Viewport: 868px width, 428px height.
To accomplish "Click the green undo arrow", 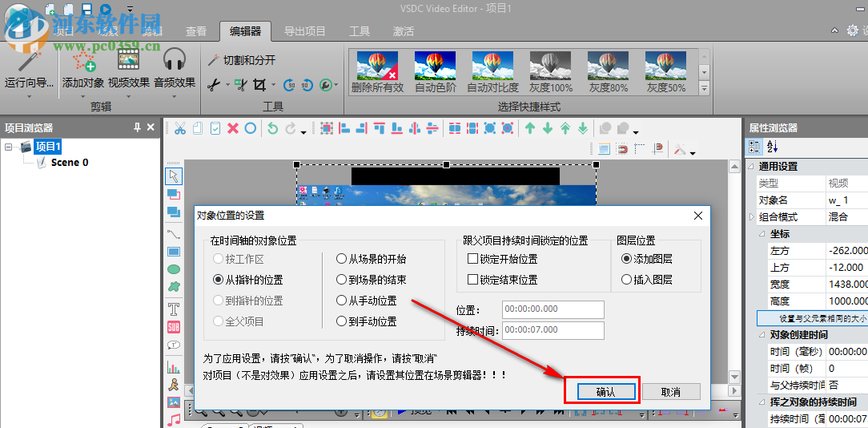I will click(x=271, y=128).
